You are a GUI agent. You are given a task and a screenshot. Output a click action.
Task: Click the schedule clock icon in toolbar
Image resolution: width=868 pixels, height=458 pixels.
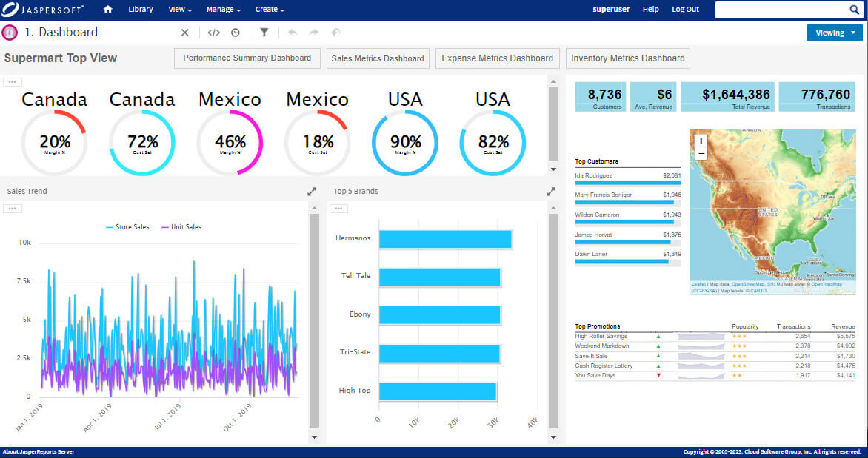coord(236,33)
